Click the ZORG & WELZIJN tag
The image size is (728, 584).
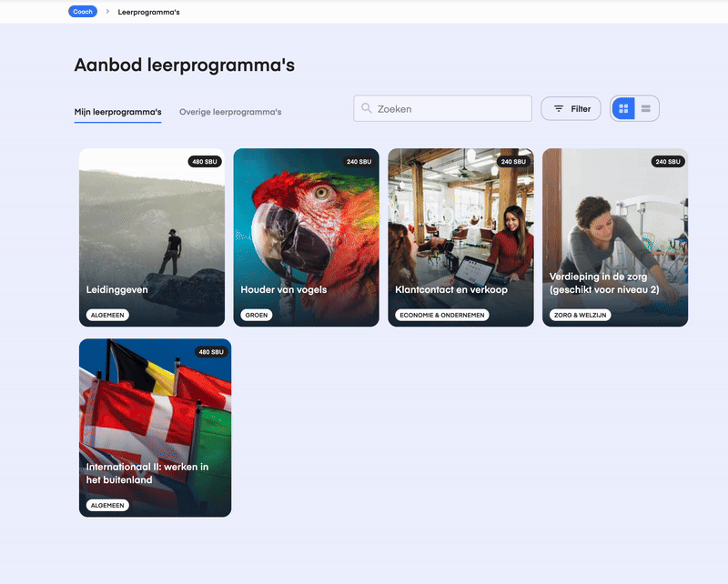(x=580, y=315)
